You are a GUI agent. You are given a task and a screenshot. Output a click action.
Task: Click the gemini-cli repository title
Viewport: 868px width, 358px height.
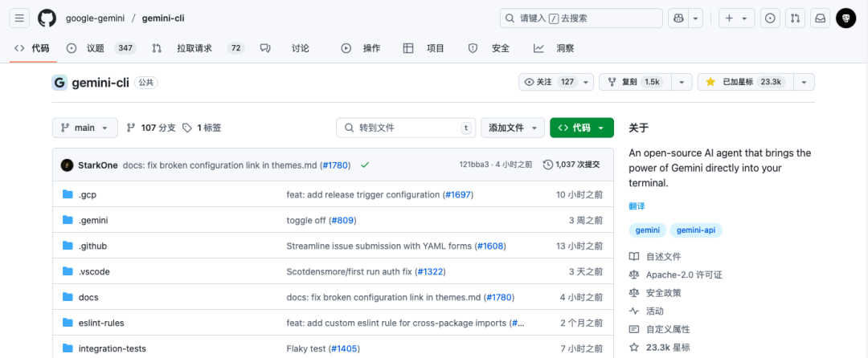point(100,83)
